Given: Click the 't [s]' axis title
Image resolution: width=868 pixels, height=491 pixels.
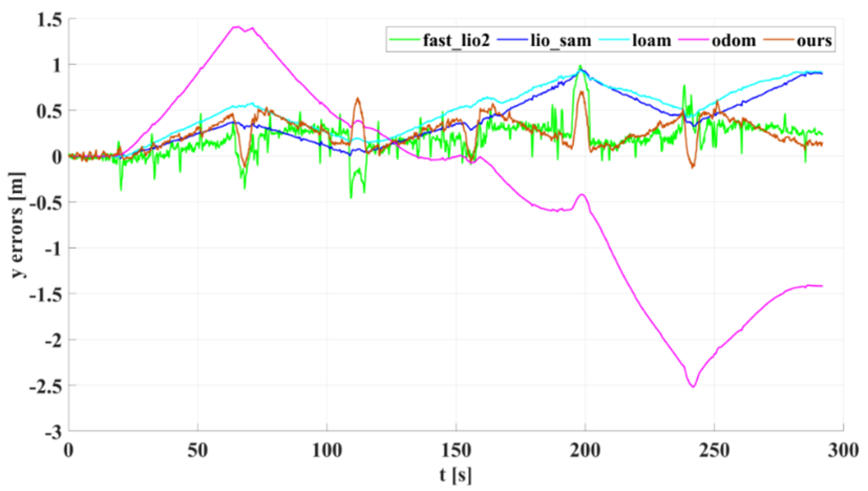Looking at the screenshot, I should pos(456,476).
